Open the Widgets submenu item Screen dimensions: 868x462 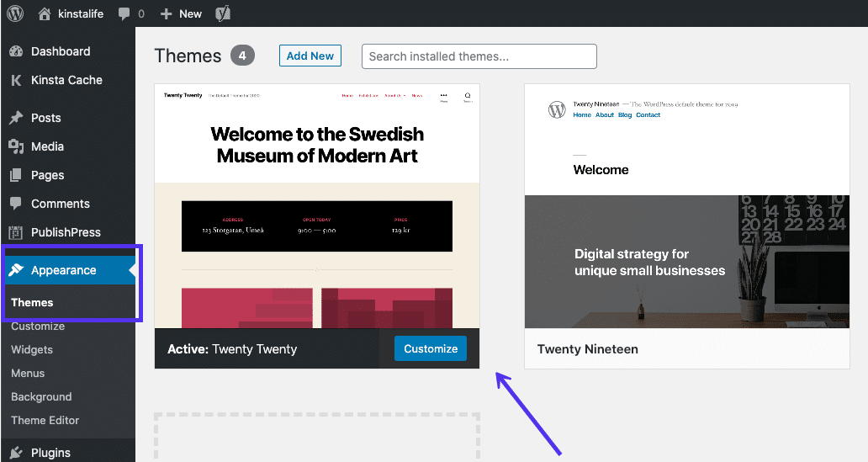tap(32, 349)
